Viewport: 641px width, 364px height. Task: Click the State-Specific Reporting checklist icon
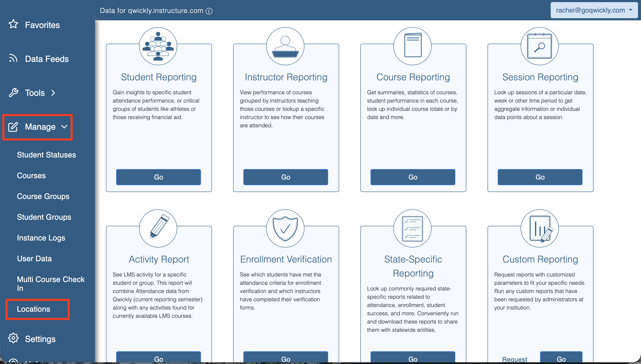click(413, 228)
